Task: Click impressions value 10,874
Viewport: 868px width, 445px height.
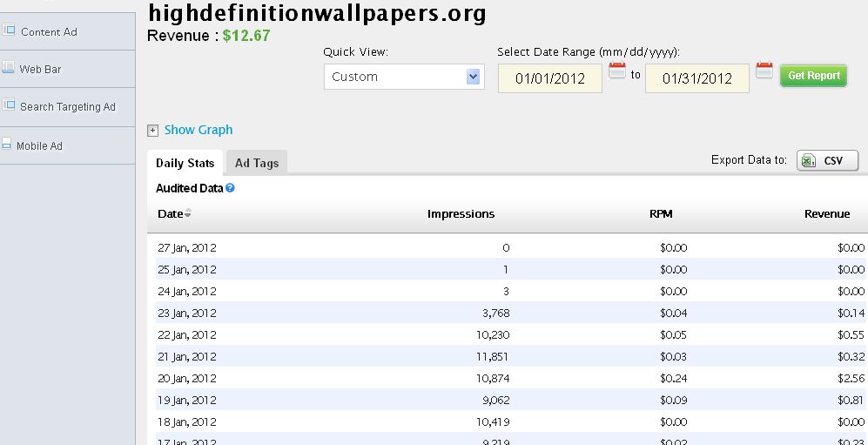Action: (x=493, y=379)
